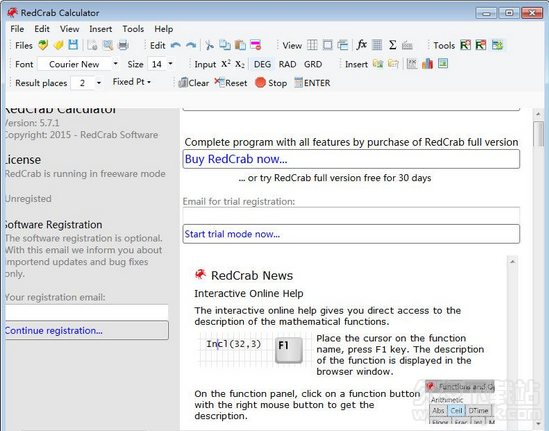Open the Help menu

click(164, 29)
